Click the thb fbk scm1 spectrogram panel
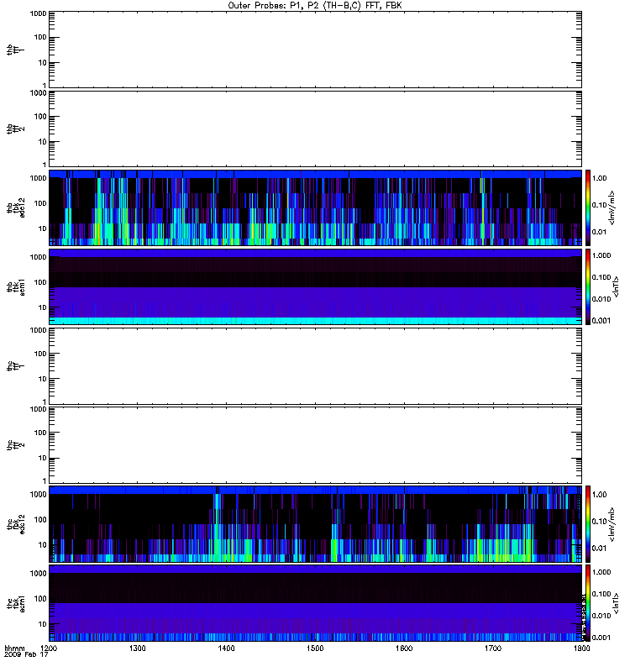The image size is (630, 672). point(316,286)
